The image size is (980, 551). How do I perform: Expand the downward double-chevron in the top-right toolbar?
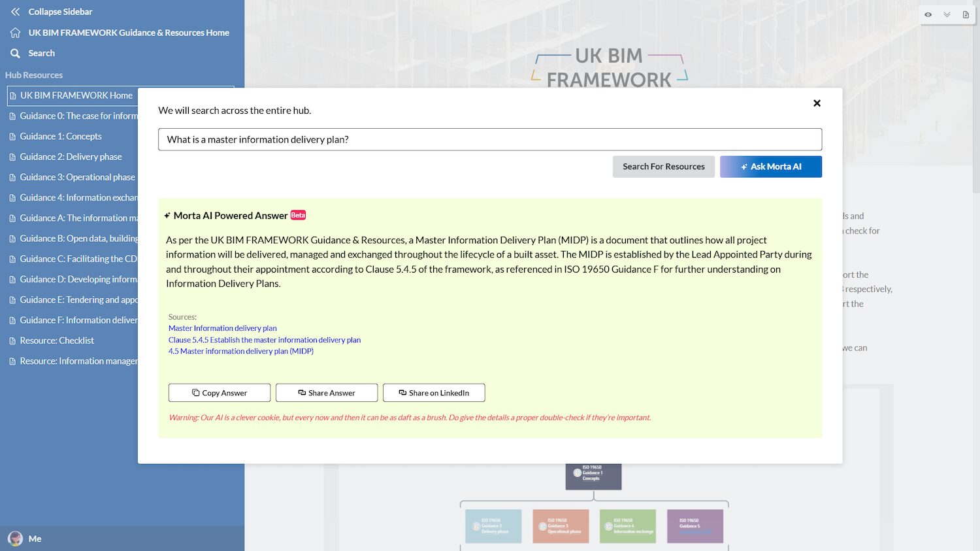click(946, 14)
